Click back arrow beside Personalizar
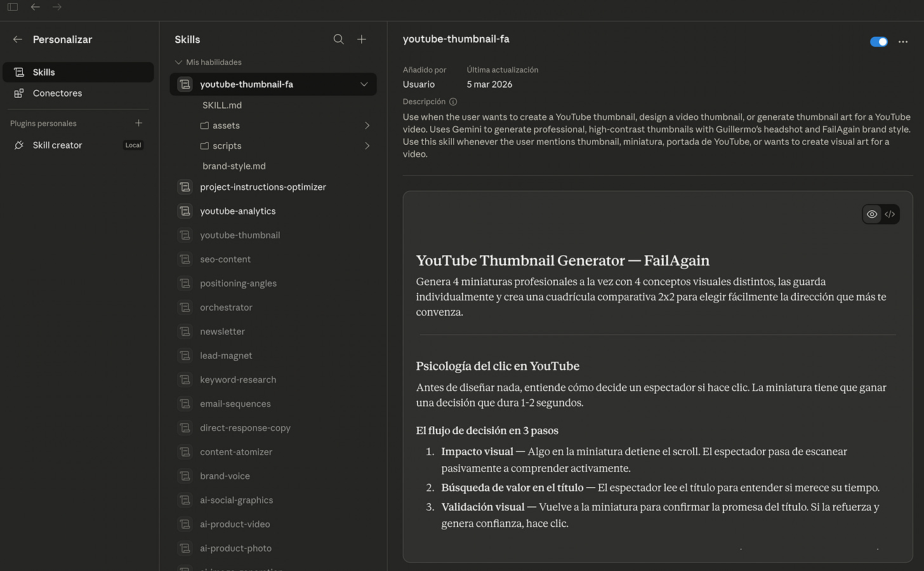 pos(18,39)
